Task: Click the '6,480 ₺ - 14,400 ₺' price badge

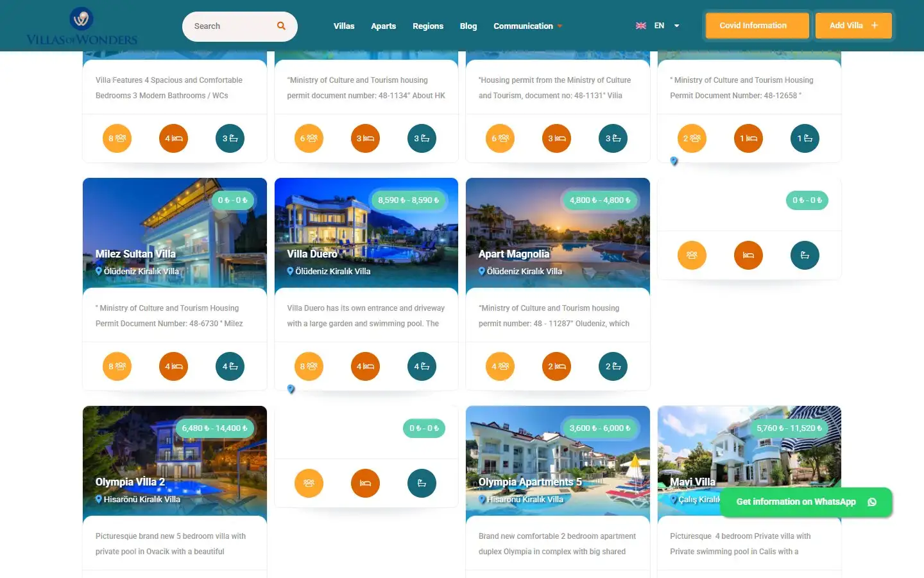Action: pos(214,428)
